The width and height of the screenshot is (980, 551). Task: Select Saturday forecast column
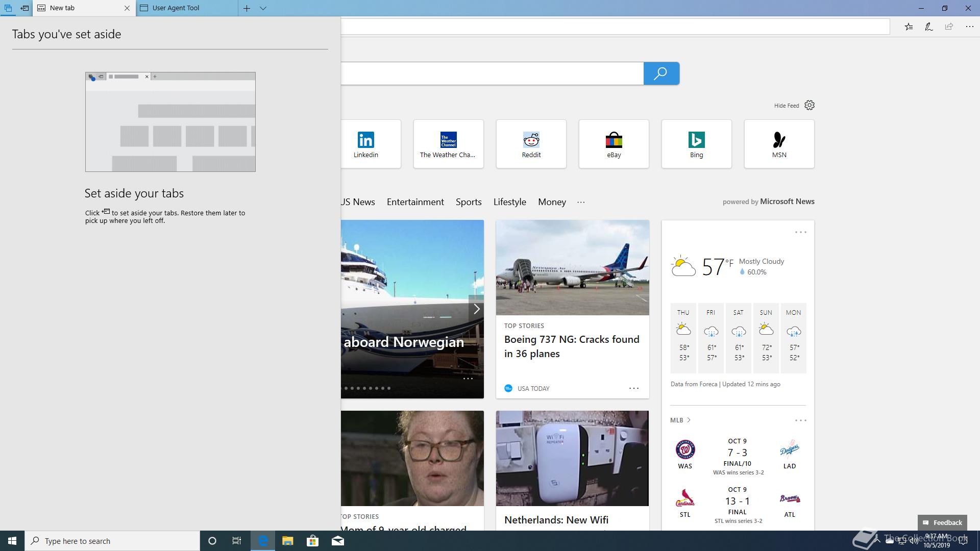click(x=739, y=338)
